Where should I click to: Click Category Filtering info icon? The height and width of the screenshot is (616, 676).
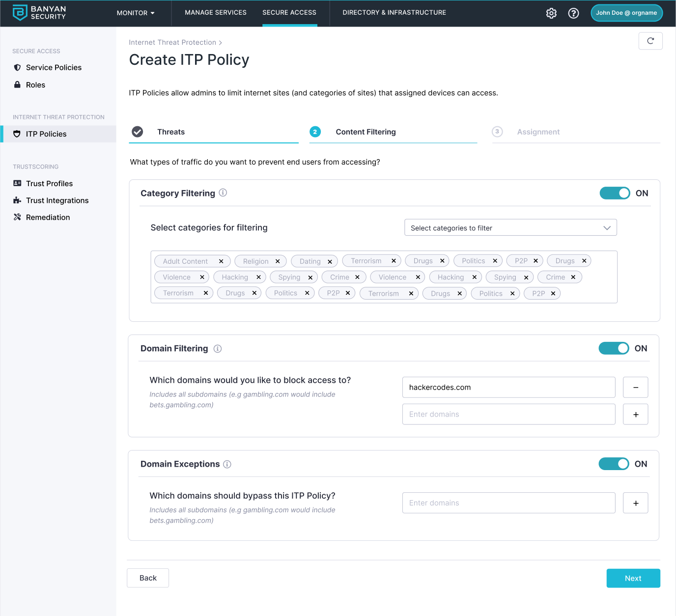click(x=223, y=193)
